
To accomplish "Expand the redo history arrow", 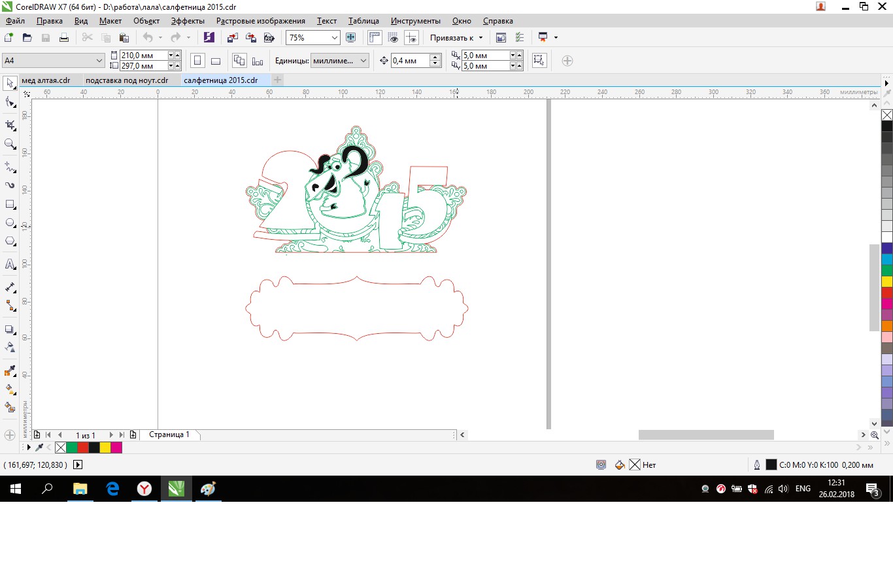I will tap(188, 38).
